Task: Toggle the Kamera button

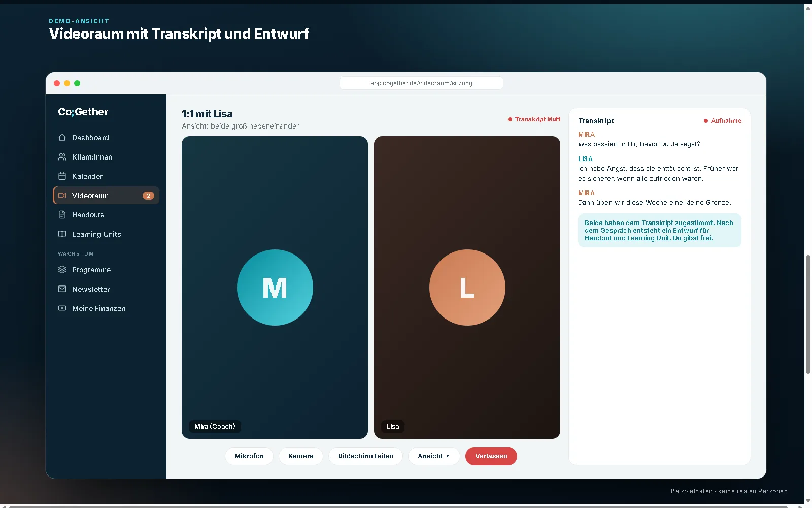Action: 301,456
